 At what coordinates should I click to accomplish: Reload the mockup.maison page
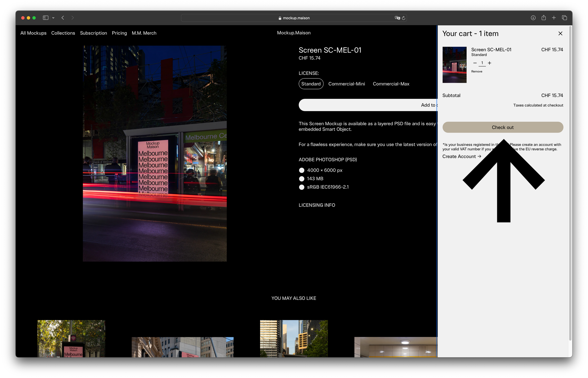(404, 18)
